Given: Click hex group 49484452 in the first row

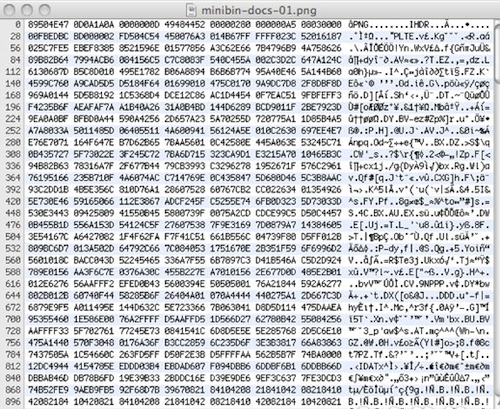Looking at the screenshot, I should pyautogui.click(x=185, y=25).
